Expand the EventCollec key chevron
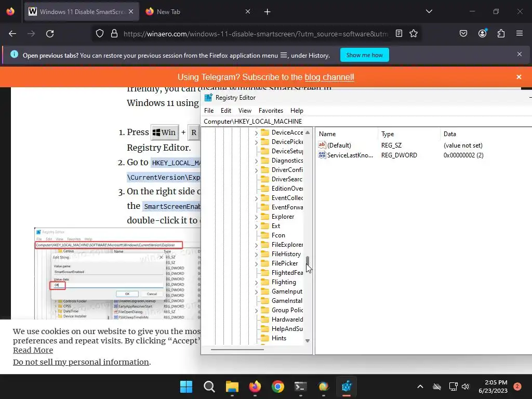This screenshot has height=399, width=532. (x=257, y=198)
